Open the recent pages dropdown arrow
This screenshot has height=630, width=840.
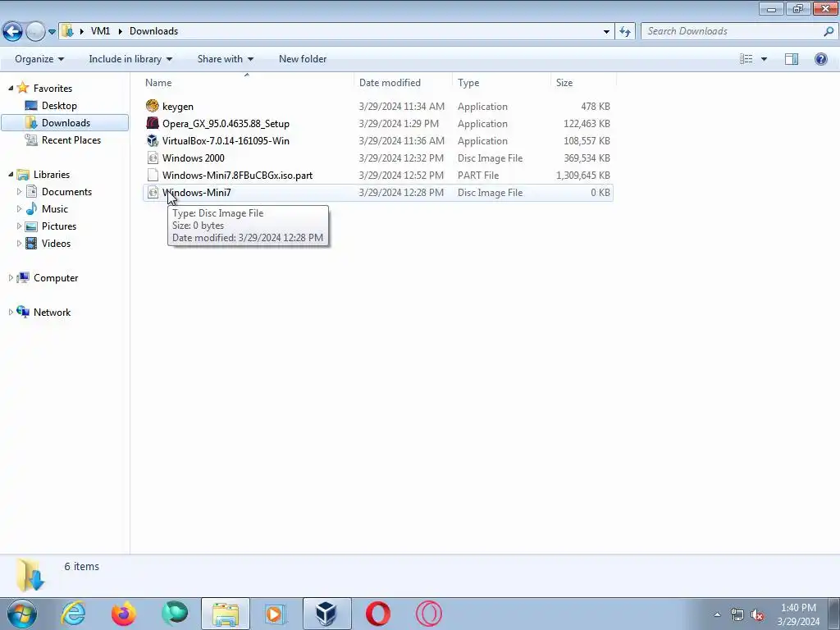[52, 32]
